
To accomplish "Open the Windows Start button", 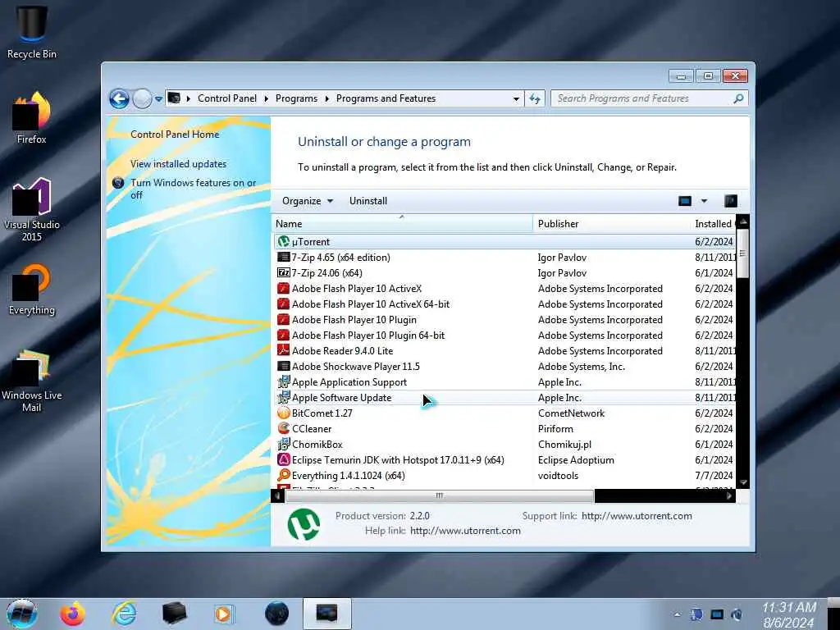I will [22, 614].
